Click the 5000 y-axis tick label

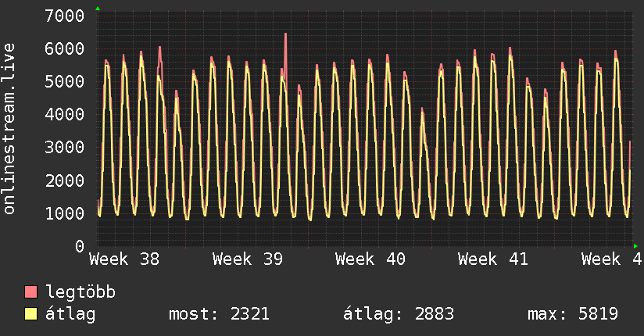64,81
